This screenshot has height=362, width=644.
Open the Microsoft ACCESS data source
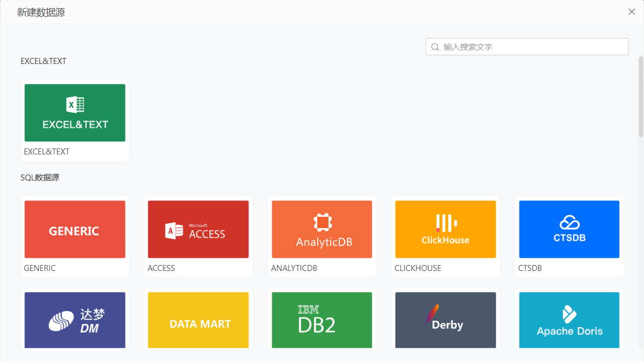tap(198, 229)
